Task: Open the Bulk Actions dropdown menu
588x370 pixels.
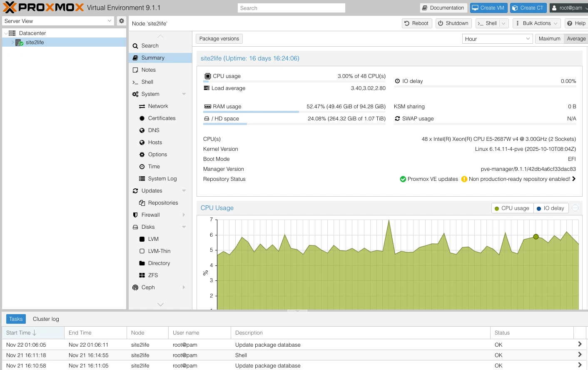Action: pos(536,23)
